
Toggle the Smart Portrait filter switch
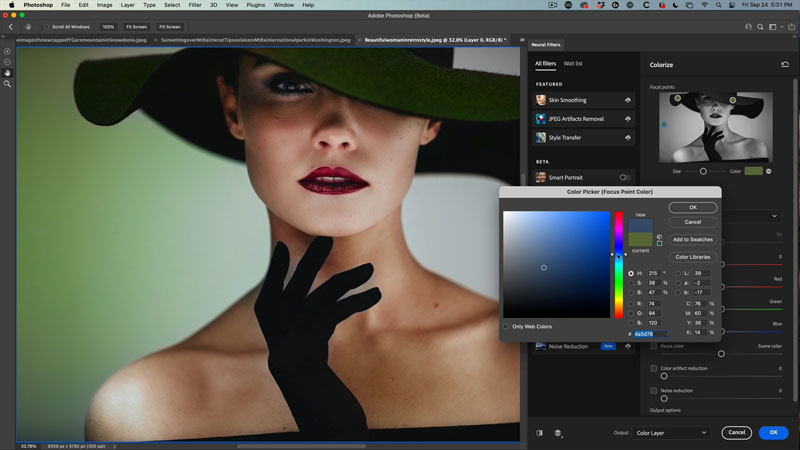[625, 177]
